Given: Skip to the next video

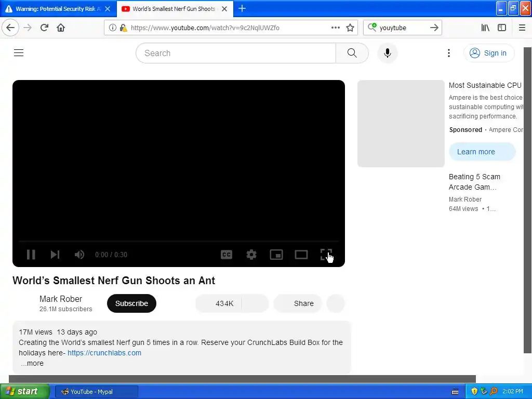Looking at the screenshot, I should click(55, 255).
